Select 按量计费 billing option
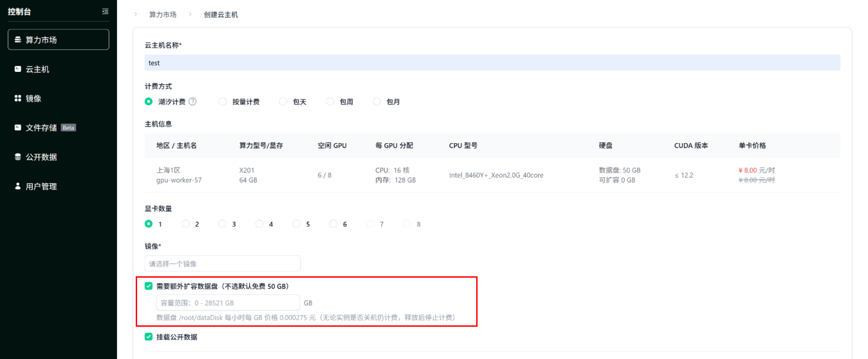Viewport: 868px width, 359px height. click(x=222, y=101)
